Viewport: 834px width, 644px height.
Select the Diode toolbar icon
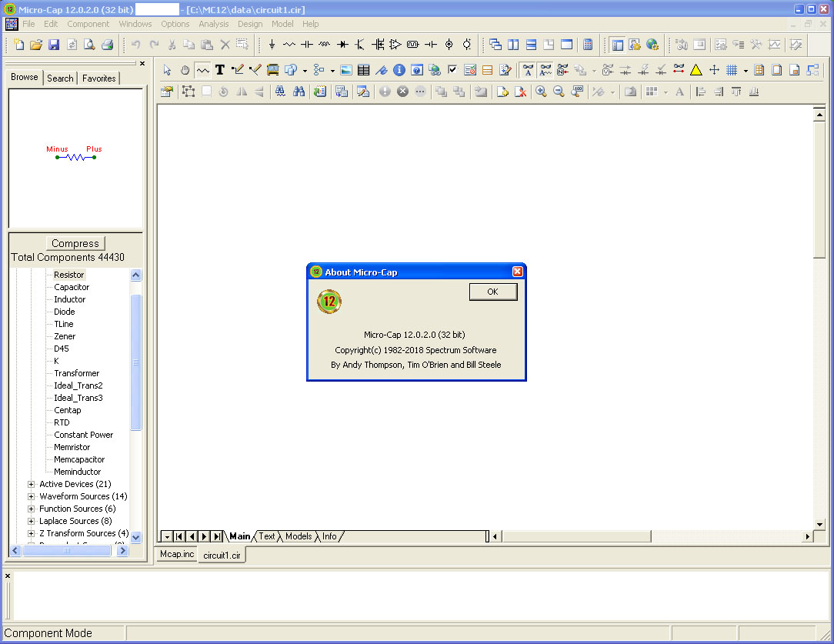(x=342, y=45)
